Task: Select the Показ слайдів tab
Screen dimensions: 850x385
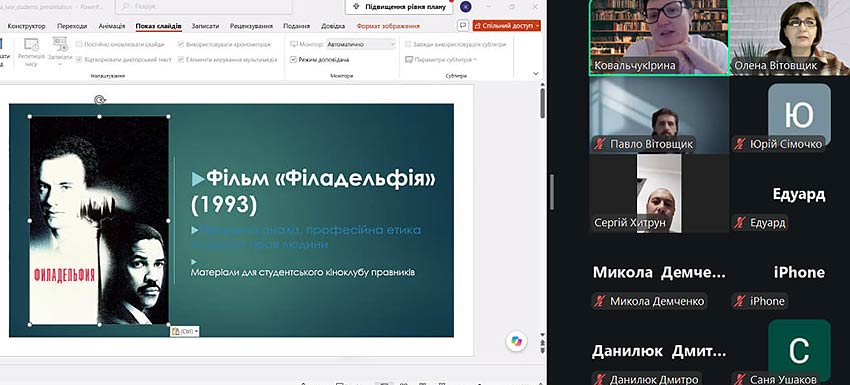Action: [x=158, y=26]
